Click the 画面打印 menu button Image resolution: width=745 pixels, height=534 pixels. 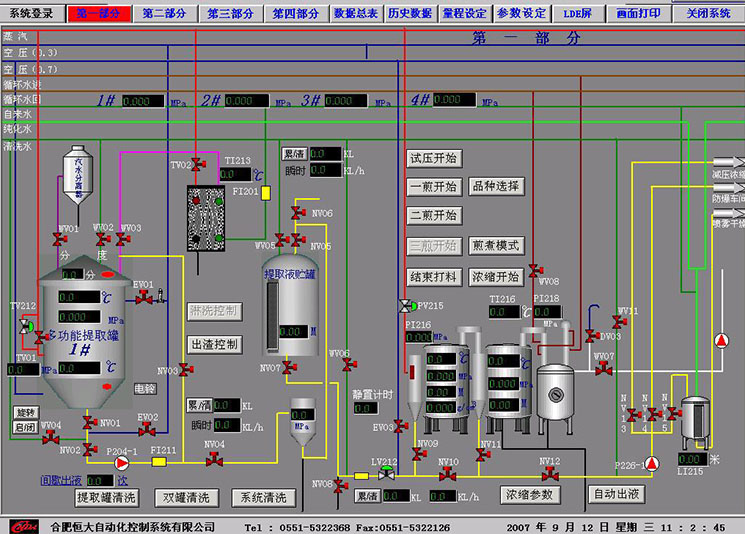(x=638, y=13)
